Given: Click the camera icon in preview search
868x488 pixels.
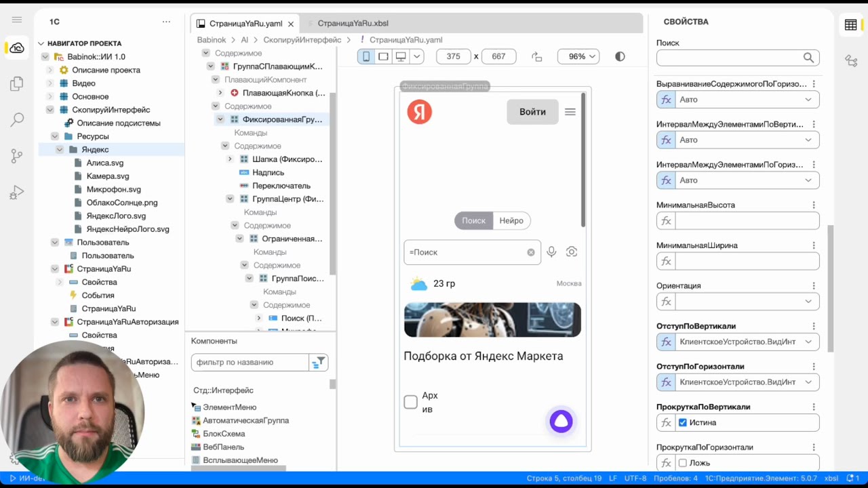Looking at the screenshot, I should [x=572, y=252].
